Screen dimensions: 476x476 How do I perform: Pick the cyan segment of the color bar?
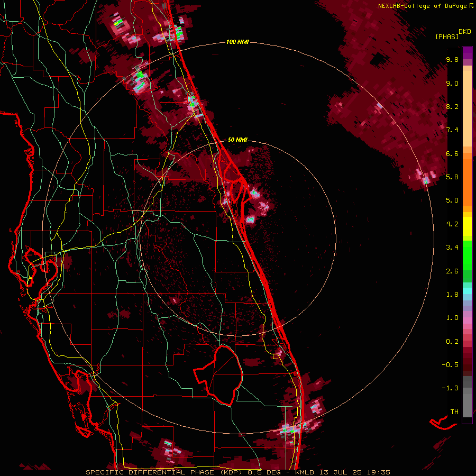pyautogui.click(x=467, y=291)
